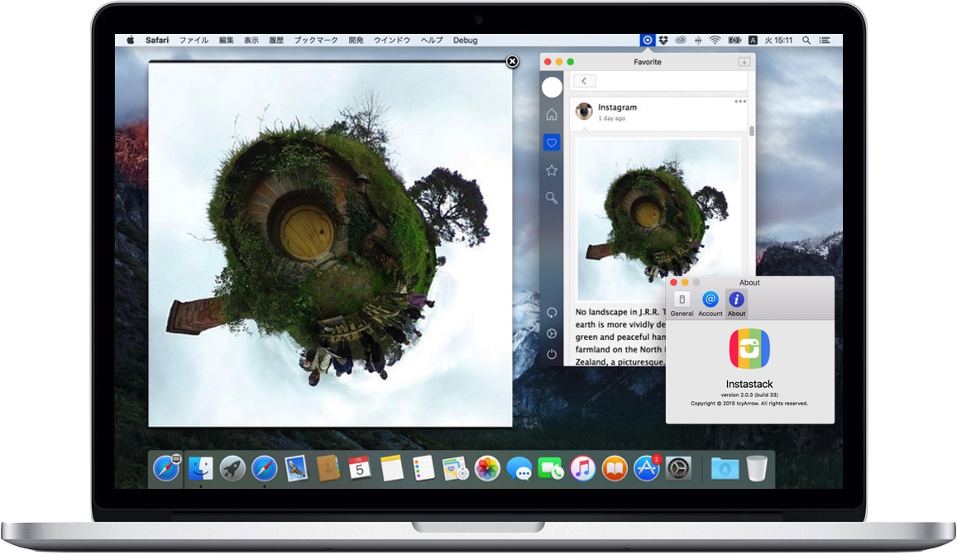957x560 pixels.
Task: Click the Favorite window scrollbar handle
Action: pyautogui.click(x=751, y=132)
